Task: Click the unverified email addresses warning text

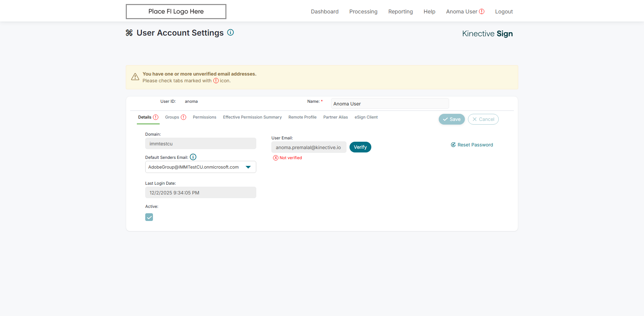Action: (199, 74)
